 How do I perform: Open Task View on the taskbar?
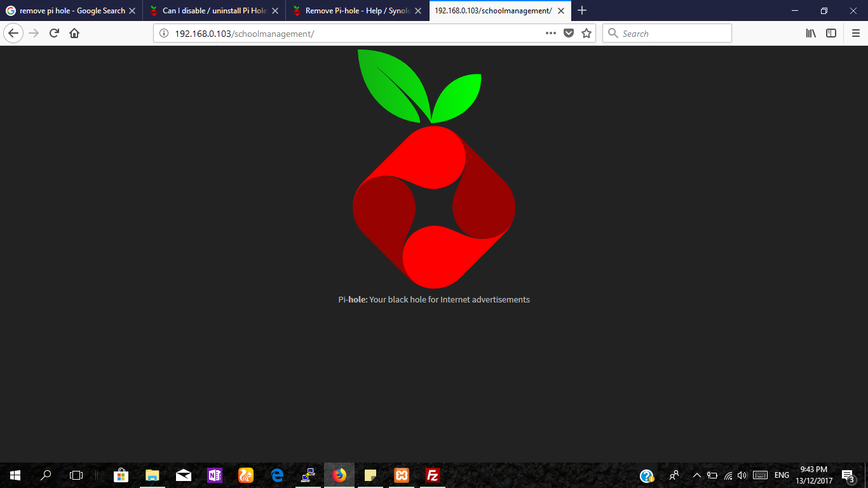coord(76,475)
